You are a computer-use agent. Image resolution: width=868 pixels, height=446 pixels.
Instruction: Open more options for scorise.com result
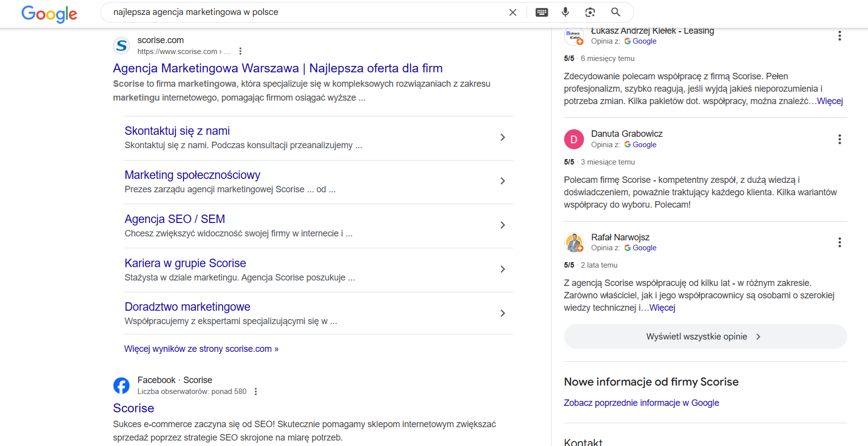240,51
